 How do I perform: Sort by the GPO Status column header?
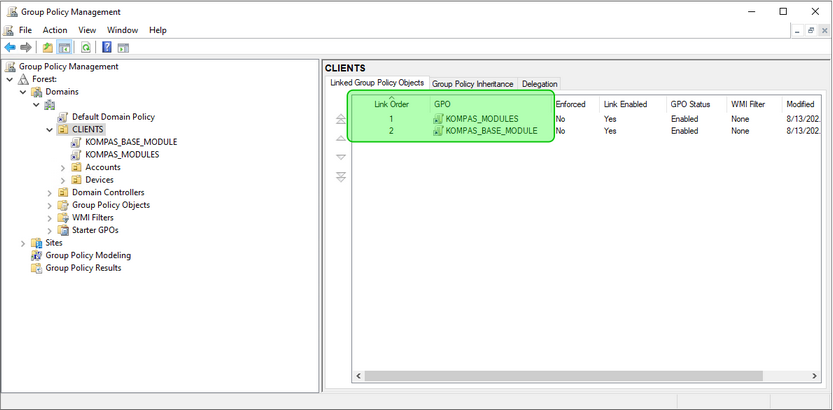[696, 104]
